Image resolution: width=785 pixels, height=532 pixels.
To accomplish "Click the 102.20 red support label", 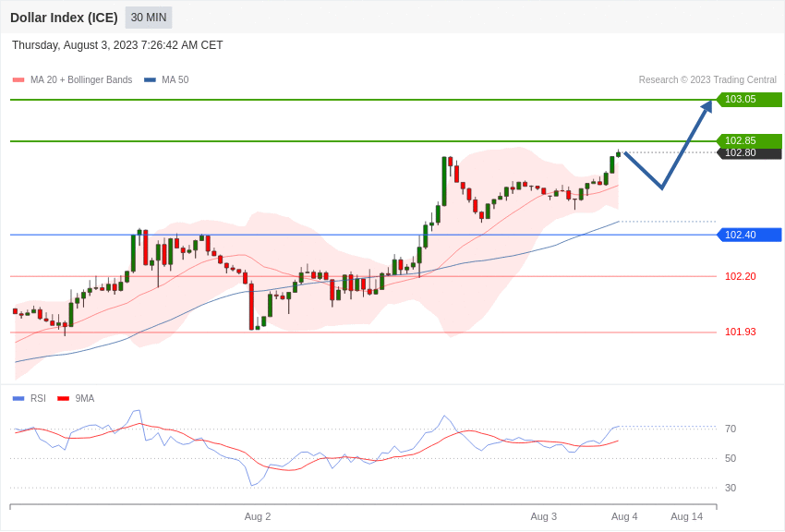I will click(741, 276).
